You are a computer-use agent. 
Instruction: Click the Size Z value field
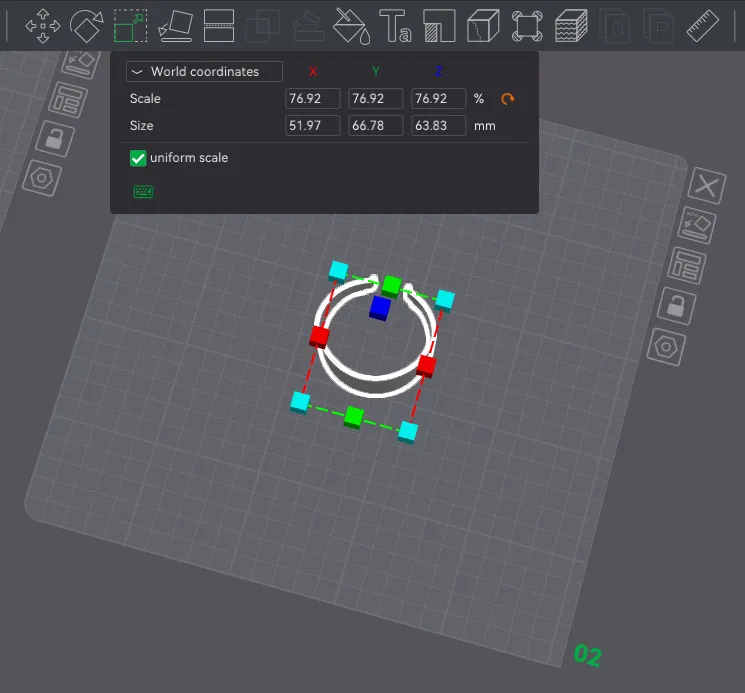(x=438, y=126)
